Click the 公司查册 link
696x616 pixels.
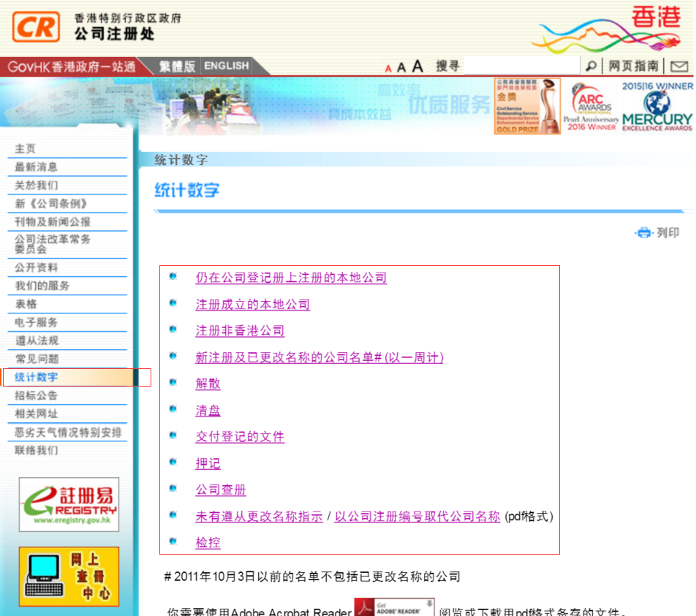(220, 490)
